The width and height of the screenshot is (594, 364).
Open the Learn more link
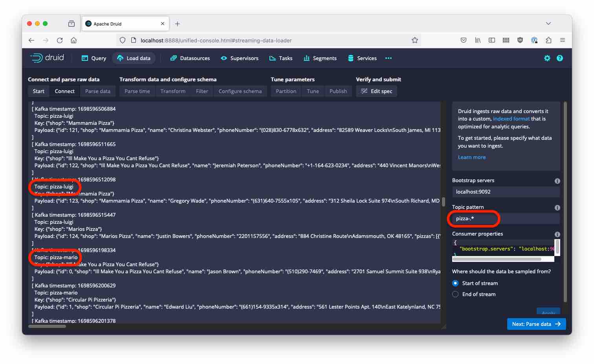click(x=471, y=157)
